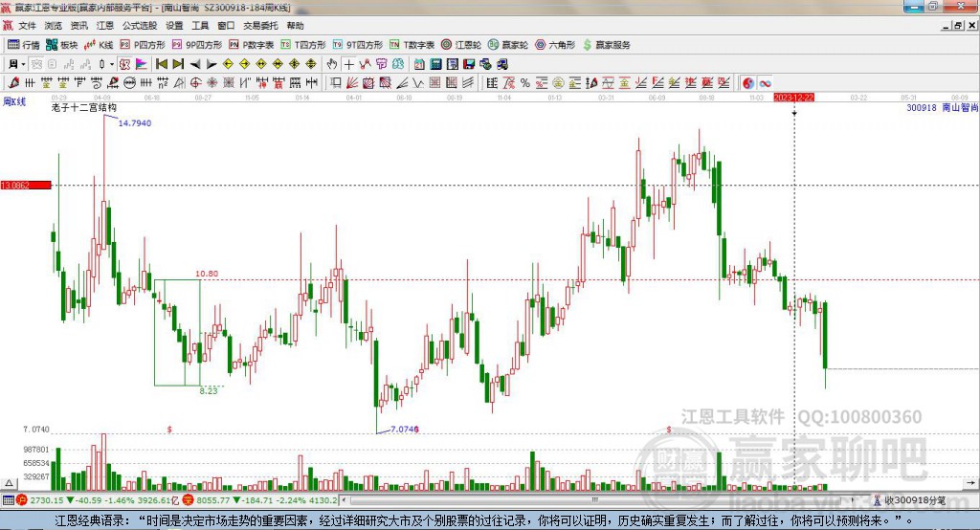Click the horizontal chart scrollbar thumb
Viewport: 980px width, 530px height.
(594, 500)
